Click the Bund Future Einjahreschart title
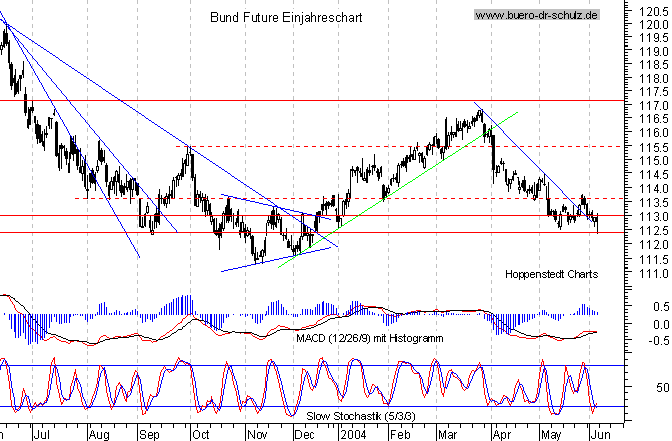Image resolution: width=672 pixels, height=441 pixels. 286,18
